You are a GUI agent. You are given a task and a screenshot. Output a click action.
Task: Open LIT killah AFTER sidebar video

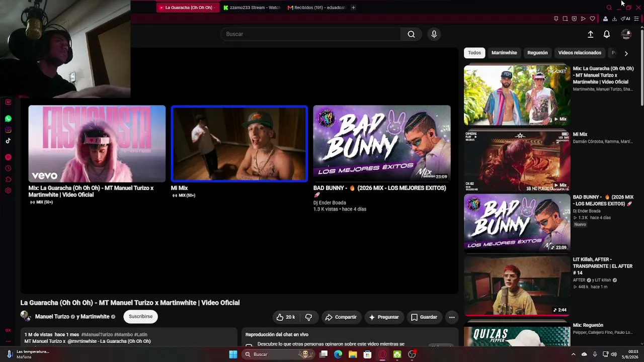517,286
